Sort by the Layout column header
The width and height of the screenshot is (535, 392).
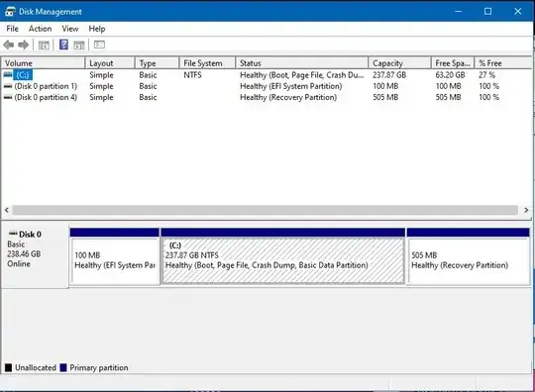[110, 63]
